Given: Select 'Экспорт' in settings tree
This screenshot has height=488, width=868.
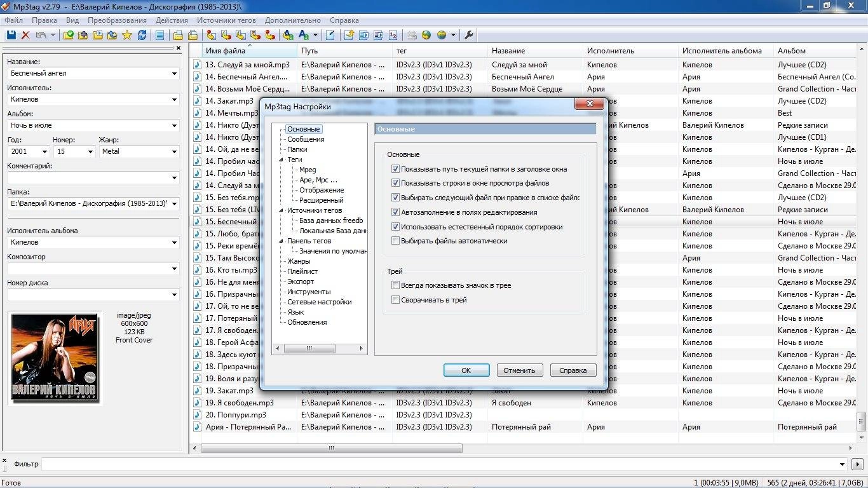Looking at the screenshot, I should (x=301, y=281).
